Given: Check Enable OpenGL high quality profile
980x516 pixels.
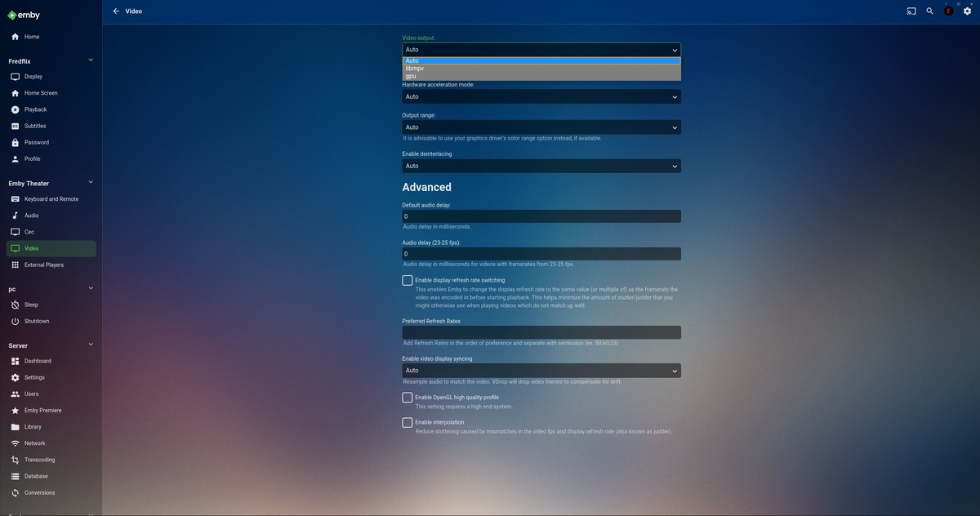Looking at the screenshot, I should (x=407, y=398).
